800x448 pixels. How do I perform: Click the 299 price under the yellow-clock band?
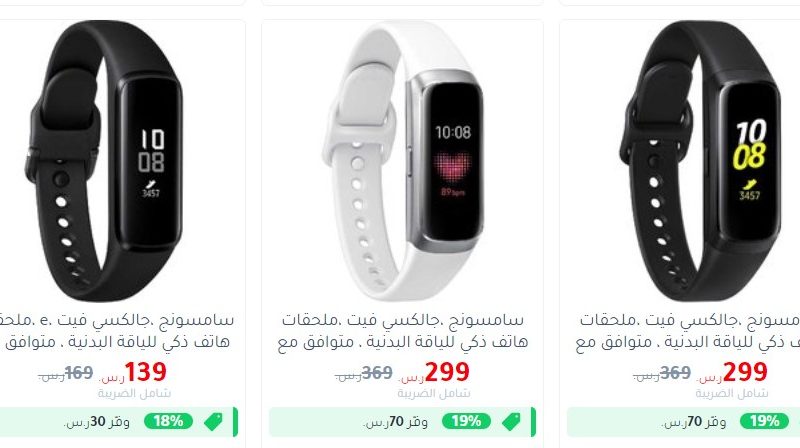click(745, 371)
